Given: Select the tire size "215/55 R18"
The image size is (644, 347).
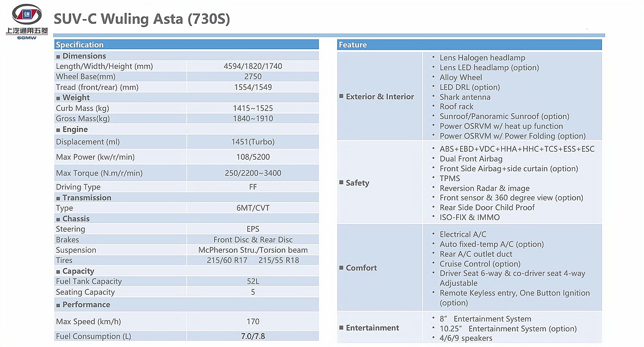Looking at the screenshot, I should coord(279,260).
